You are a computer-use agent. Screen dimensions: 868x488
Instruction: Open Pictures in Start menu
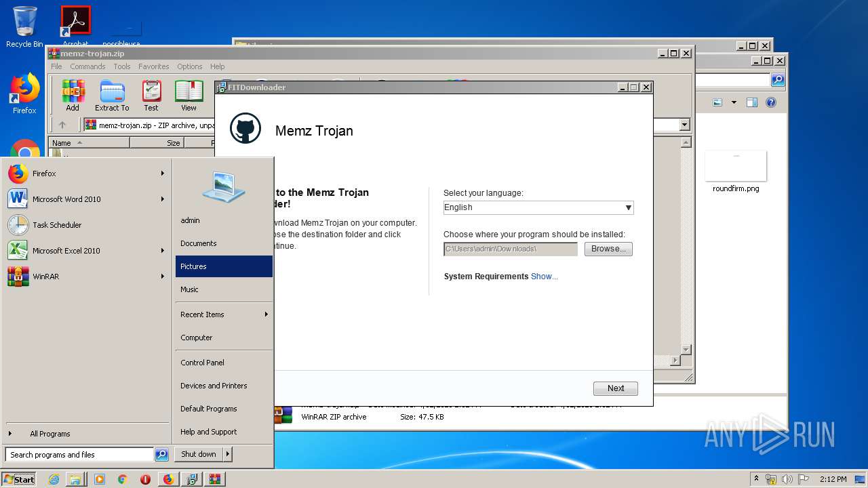tap(224, 266)
